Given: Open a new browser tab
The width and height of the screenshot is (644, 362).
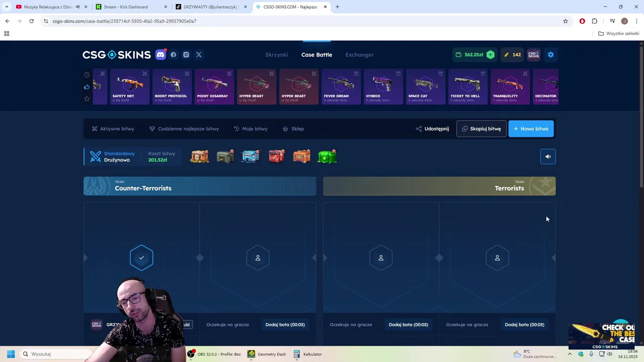Looking at the screenshot, I should pyautogui.click(x=337, y=7).
